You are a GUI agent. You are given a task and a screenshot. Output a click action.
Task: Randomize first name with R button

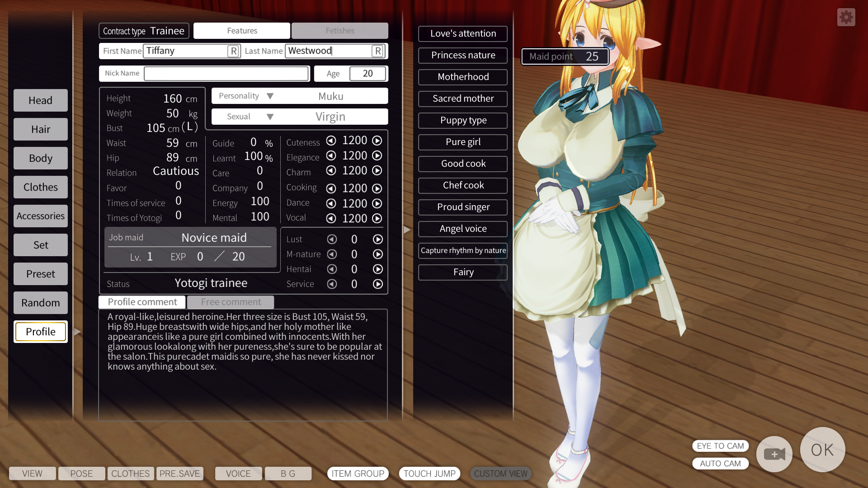click(233, 51)
